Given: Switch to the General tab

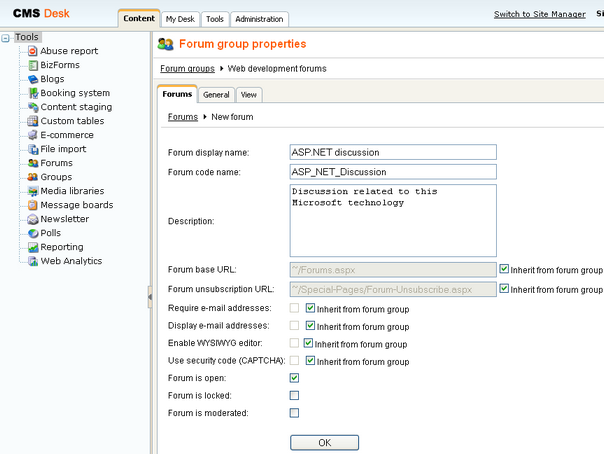Looking at the screenshot, I should 216,95.
